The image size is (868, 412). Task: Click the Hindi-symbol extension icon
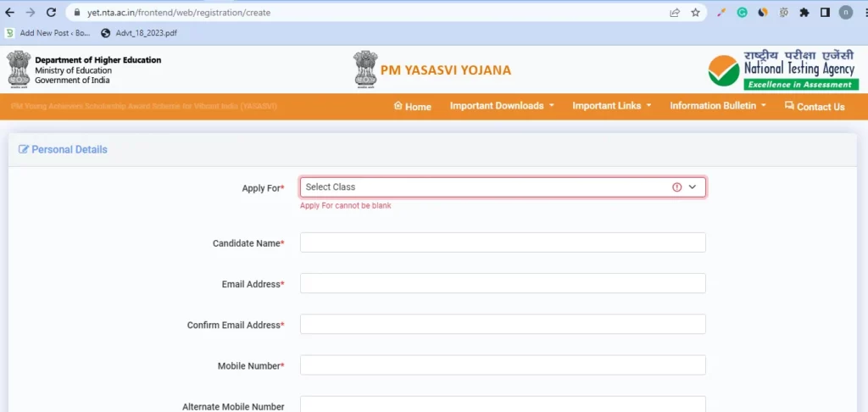click(783, 12)
